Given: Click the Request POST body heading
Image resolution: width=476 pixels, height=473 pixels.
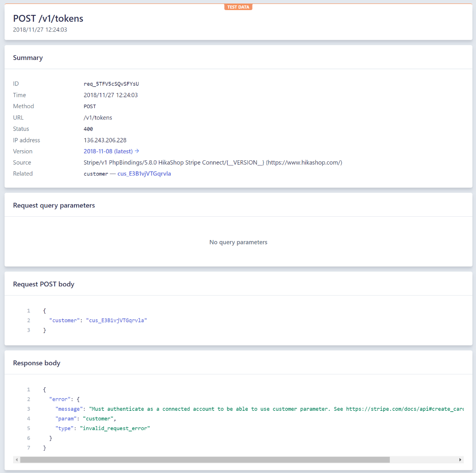Looking at the screenshot, I should point(44,284).
